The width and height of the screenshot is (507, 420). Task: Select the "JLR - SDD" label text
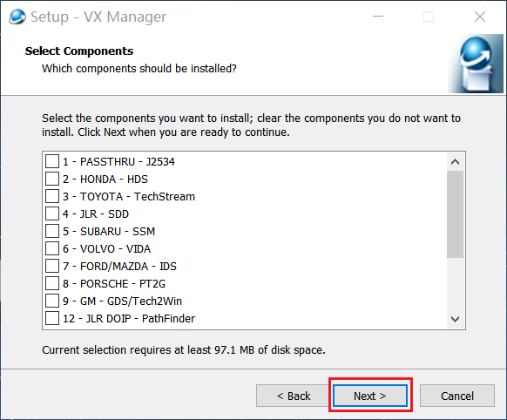[105, 213]
